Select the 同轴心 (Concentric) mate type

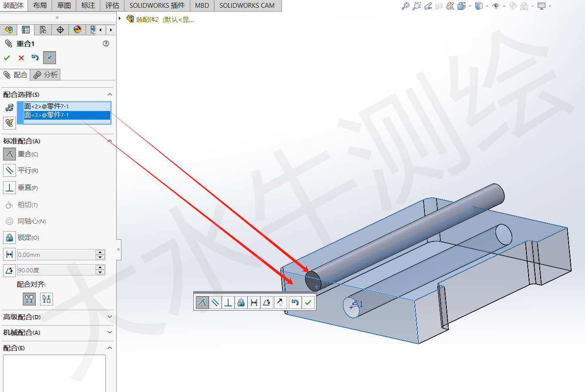tap(9, 221)
